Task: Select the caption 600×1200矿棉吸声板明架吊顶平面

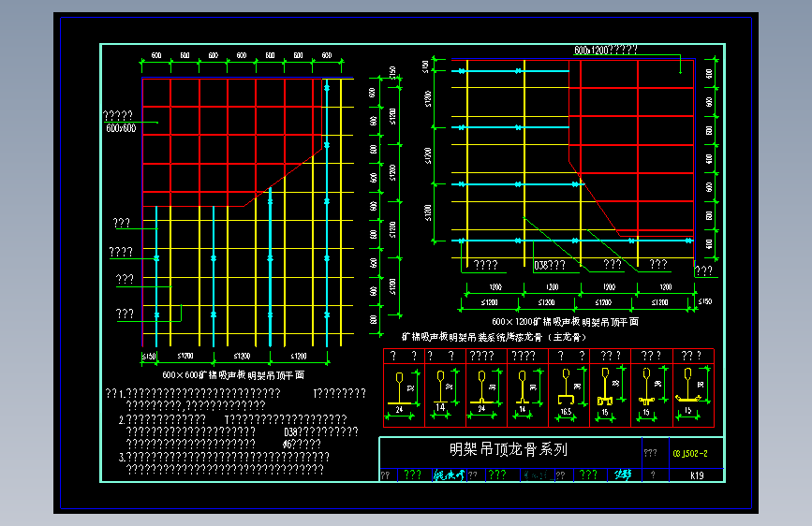Action: (x=565, y=322)
